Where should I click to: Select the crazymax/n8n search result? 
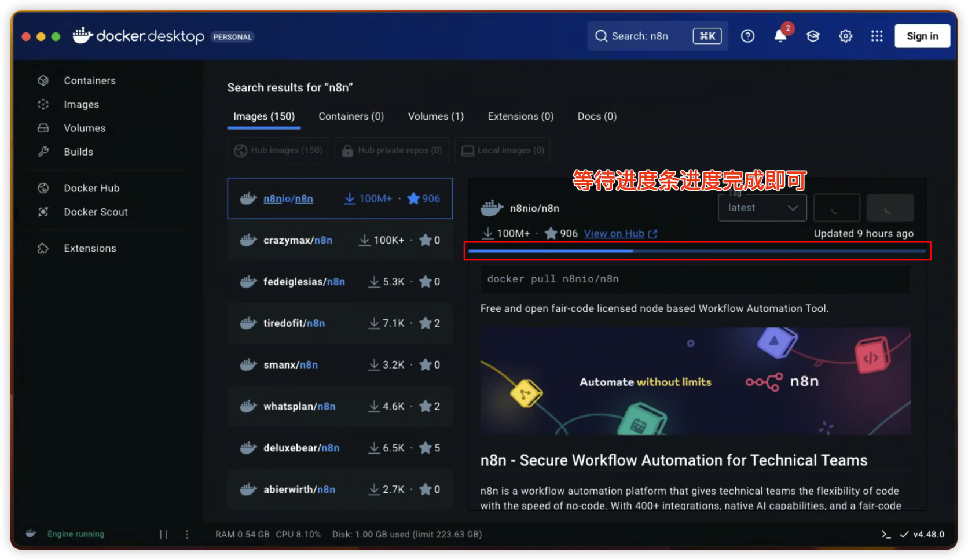[340, 240]
